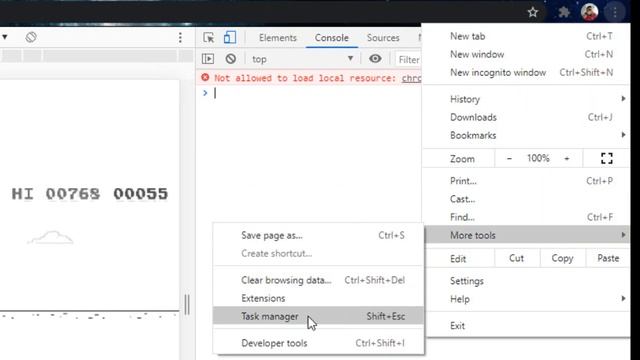
Task: Choose New tab from menu
Action: click(527, 36)
